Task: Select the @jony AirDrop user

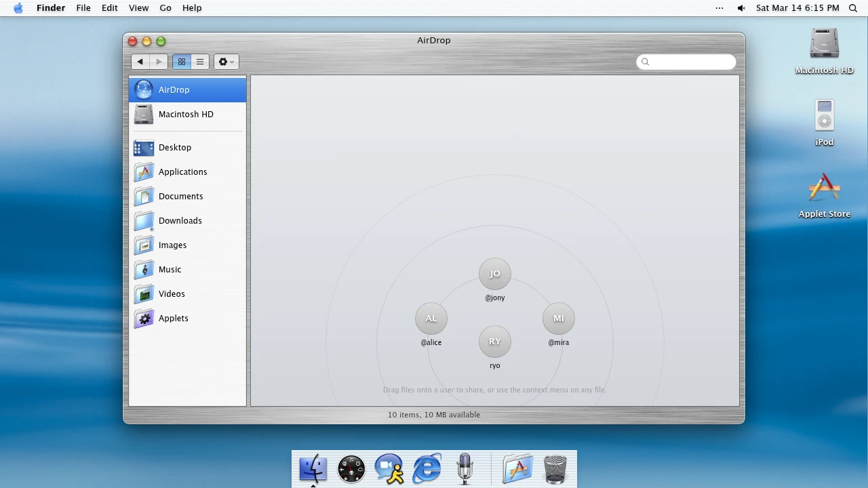Action: [495, 280]
